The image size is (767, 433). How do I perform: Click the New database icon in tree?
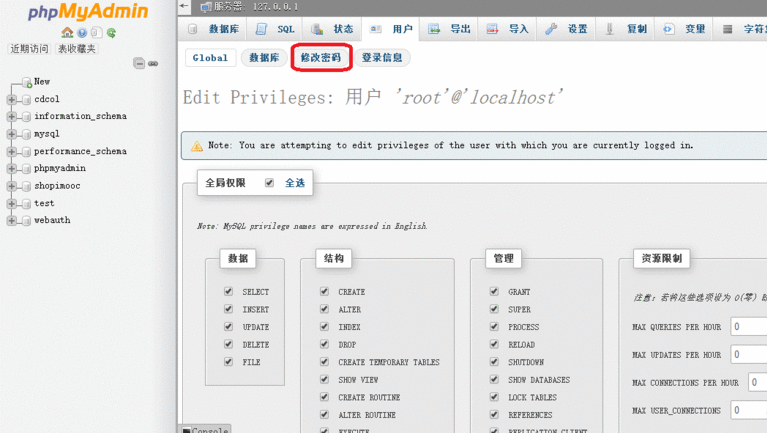tap(26, 82)
